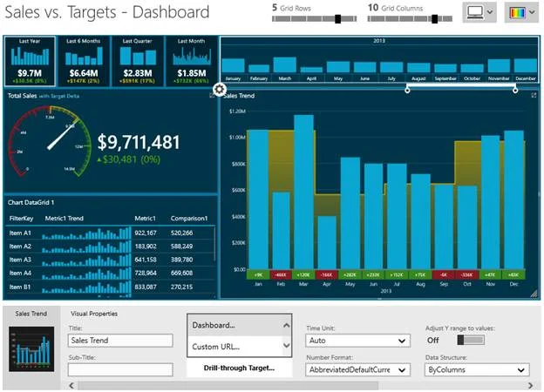Select the Last Year KPI tile

pyautogui.click(x=30, y=61)
